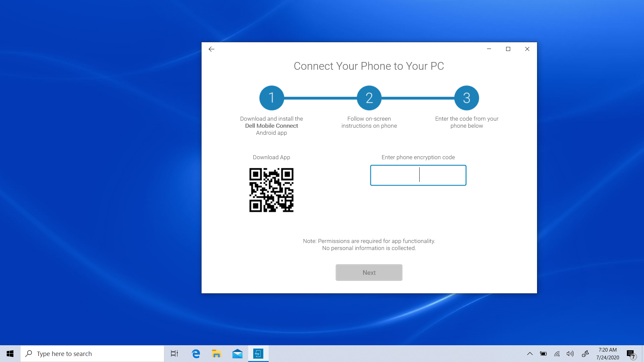Click "Enter the code from your phone below"
This screenshot has height=362, width=644.
pyautogui.click(x=467, y=122)
